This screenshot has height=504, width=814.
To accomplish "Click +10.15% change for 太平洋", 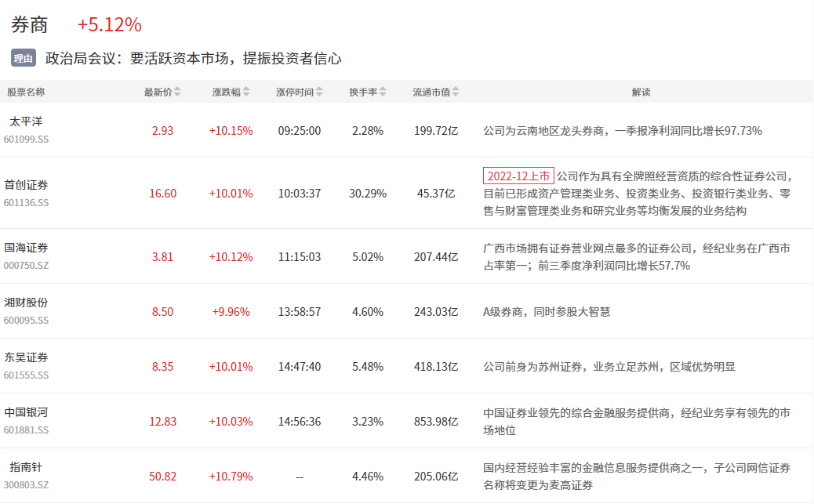I will pos(231,131).
